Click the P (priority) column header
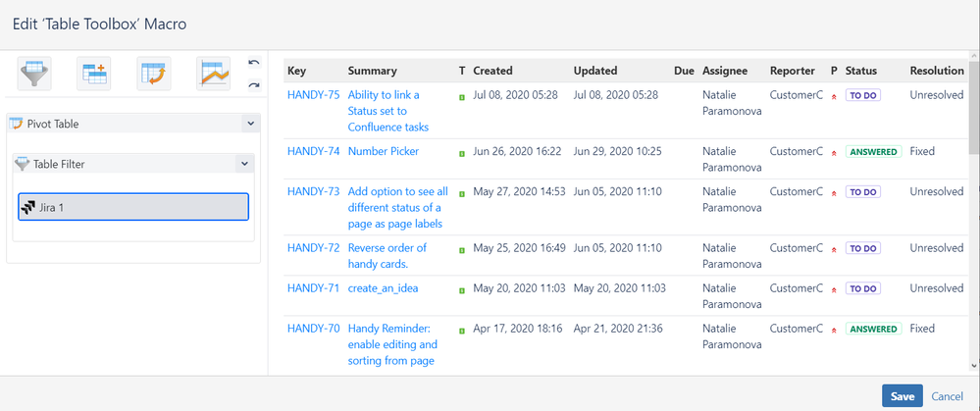Viewport: 980px width, 411px height. click(x=834, y=71)
